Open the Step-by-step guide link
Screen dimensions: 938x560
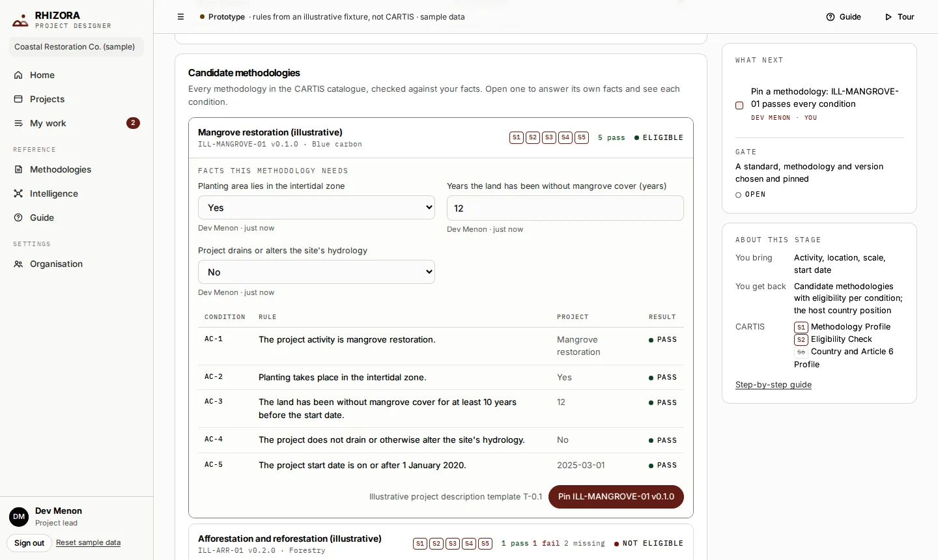[773, 385]
